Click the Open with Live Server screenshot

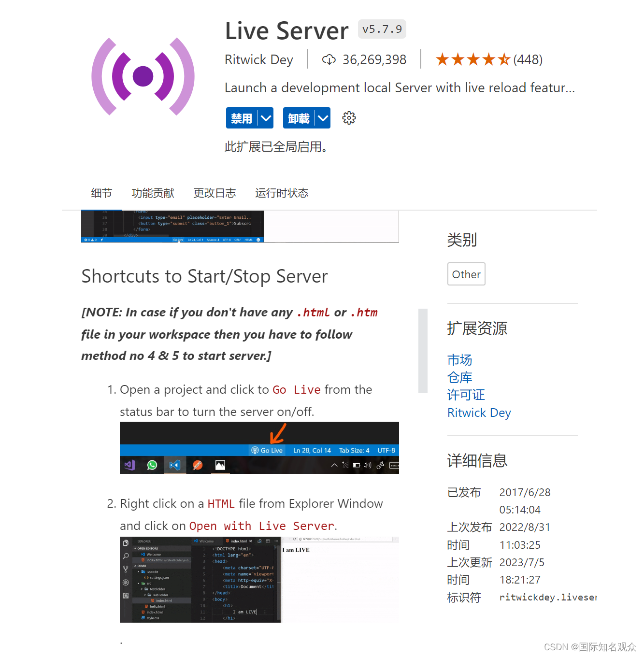pyautogui.click(x=259, y=580)
